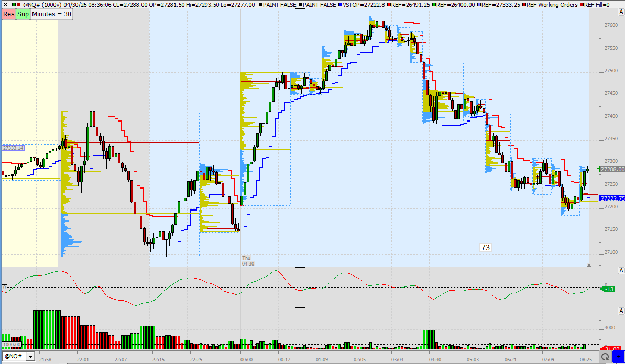Viewport: 625px width, 364px height.
Task: Close the chart header with the X button
Action: pyautogui.click(x=5, y=5)
